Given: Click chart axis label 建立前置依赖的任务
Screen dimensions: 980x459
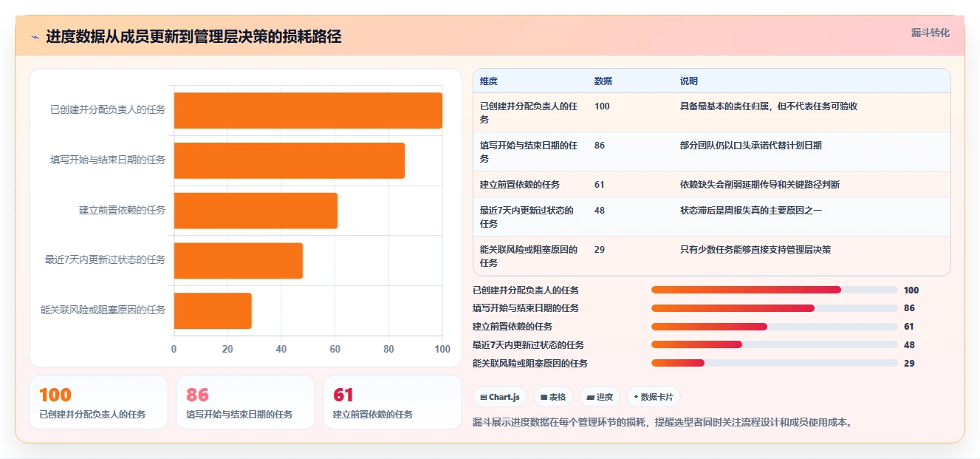Looking at the screenshot, I should [123, 211].
